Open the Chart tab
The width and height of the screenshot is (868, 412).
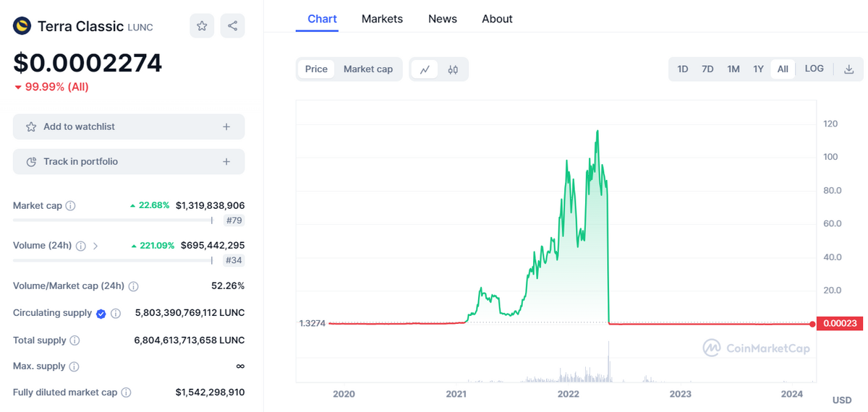[x=323, y=19]
